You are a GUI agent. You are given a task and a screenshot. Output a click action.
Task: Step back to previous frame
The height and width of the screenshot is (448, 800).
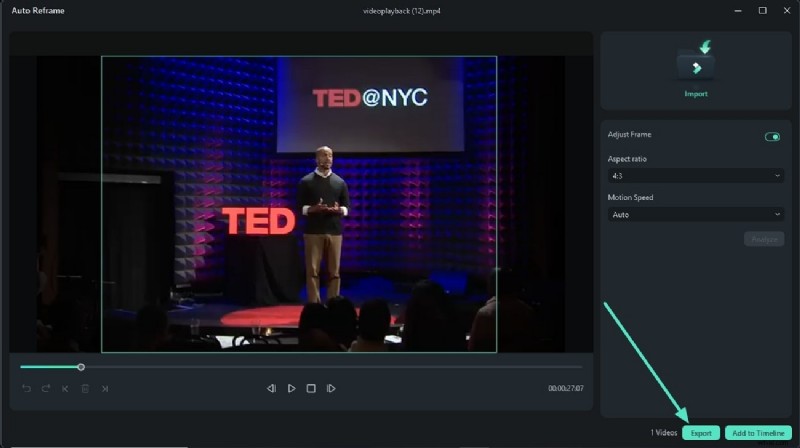(x=271, y=388)
